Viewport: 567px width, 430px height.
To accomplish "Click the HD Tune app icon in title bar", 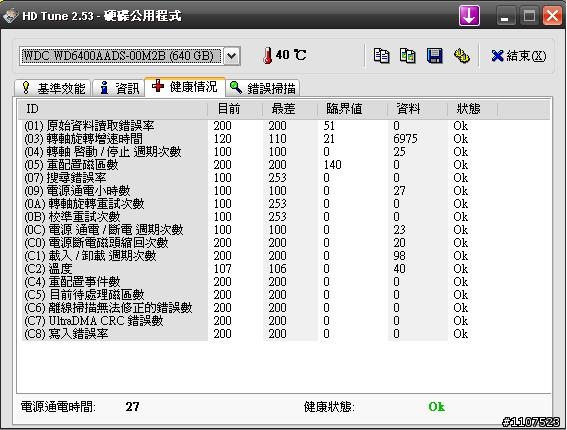I will click(10, 16).
